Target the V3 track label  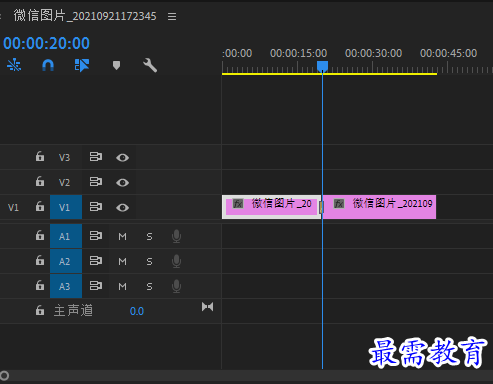point(64,157)
